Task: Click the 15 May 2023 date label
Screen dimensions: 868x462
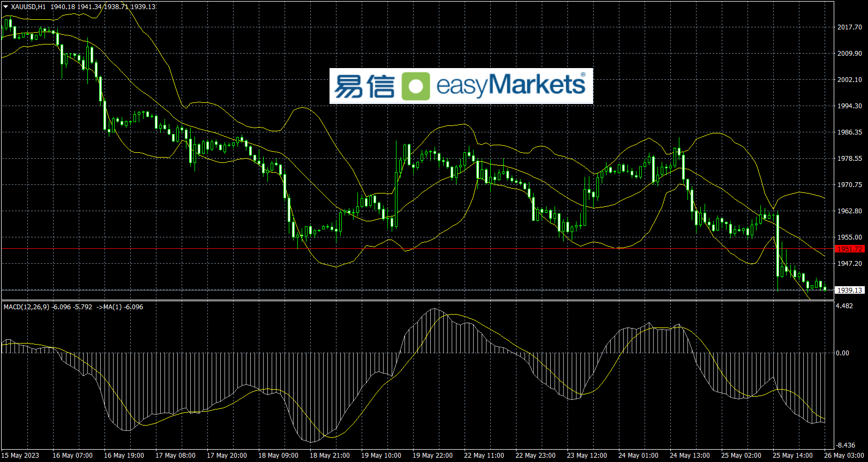Action: [20, 456]
